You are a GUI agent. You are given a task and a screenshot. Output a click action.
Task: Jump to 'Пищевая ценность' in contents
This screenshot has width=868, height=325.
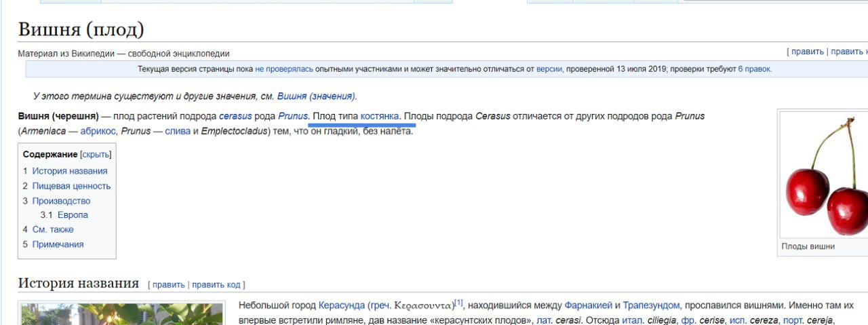(x=71, y=186)
